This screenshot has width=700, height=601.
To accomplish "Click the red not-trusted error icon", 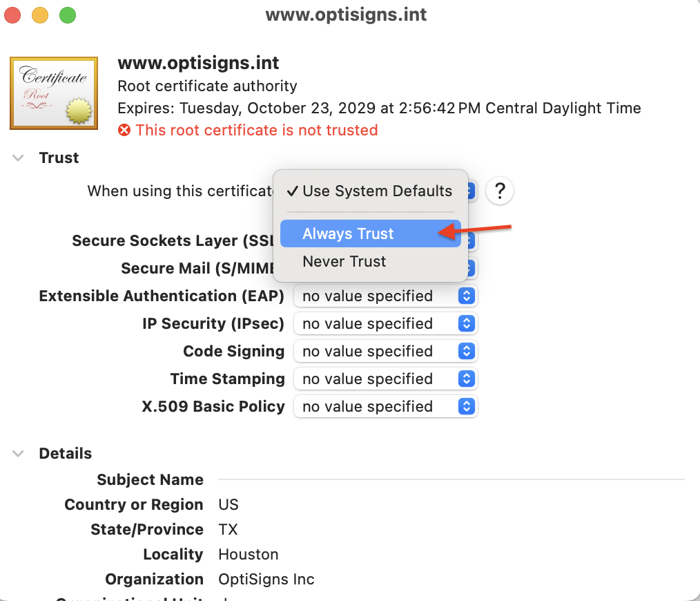I will point(124,130).
